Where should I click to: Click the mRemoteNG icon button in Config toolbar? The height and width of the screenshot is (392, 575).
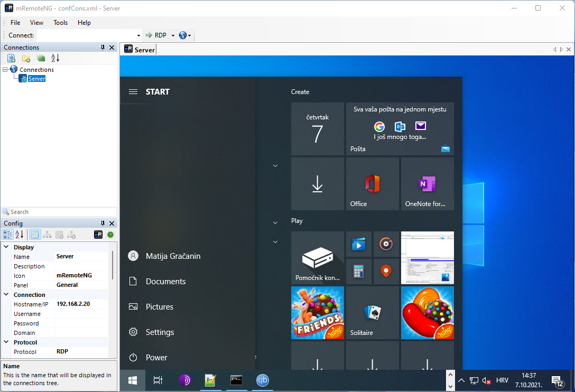click(x=98, y=235)
